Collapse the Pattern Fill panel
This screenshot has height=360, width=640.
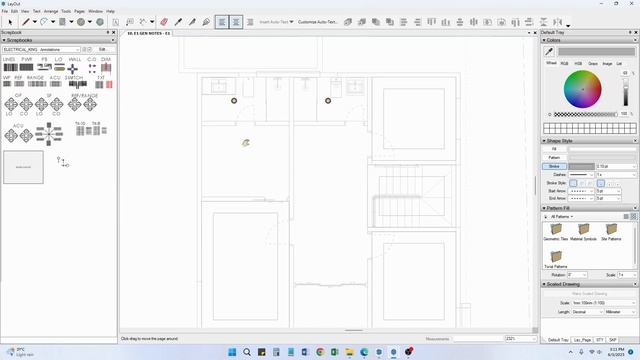(544, 208)
